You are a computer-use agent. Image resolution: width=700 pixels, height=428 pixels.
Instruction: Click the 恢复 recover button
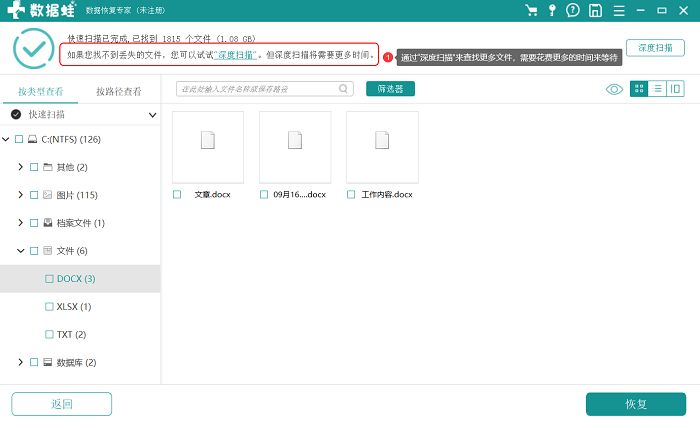click(636, 404)
